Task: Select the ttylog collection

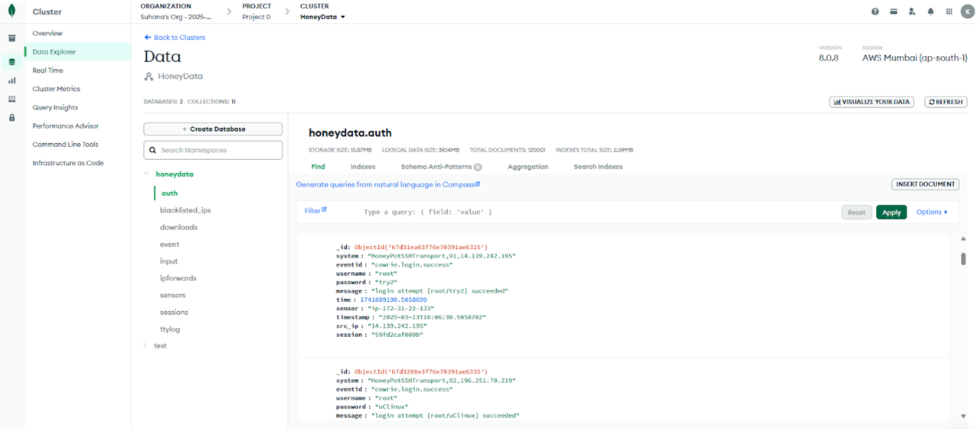Action: 169,329
